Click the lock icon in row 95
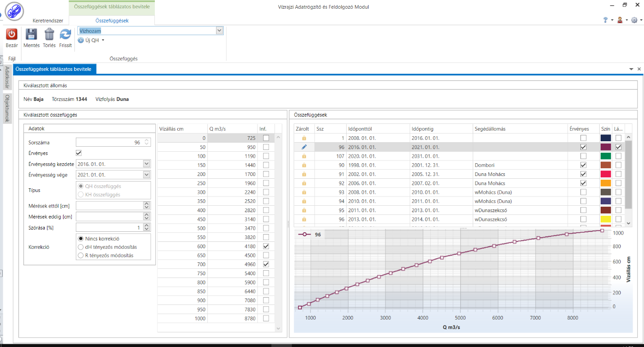Screen dimensions: 644x347 pos(304,210)
